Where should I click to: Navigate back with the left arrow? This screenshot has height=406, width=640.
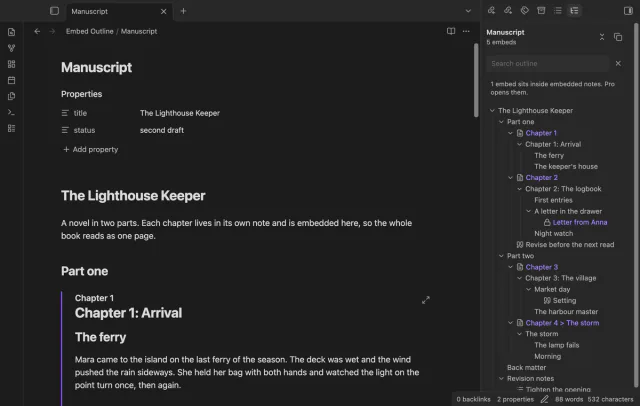[37, 31]
